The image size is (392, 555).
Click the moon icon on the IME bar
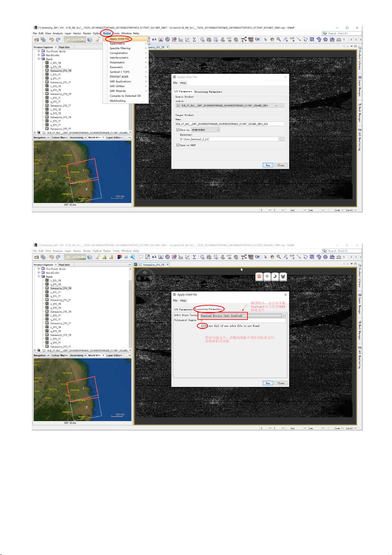click(275, 277)
